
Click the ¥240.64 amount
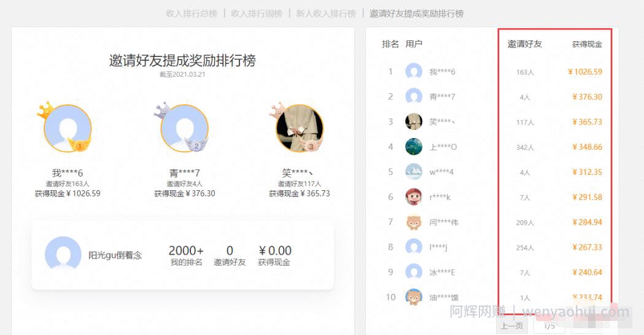[588, 272]
